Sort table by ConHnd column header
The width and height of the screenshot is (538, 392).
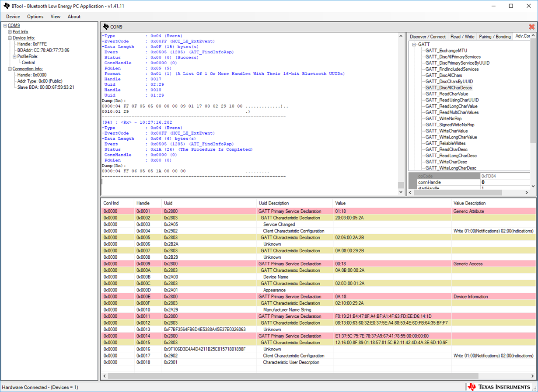pos(118,203)
